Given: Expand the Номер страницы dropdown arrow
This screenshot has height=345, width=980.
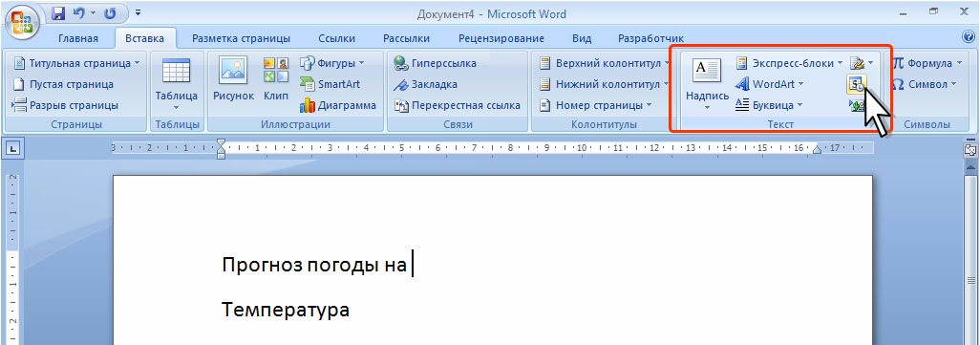Looking at the screenshot, I should pyautogui.click(x=649, y=105).
